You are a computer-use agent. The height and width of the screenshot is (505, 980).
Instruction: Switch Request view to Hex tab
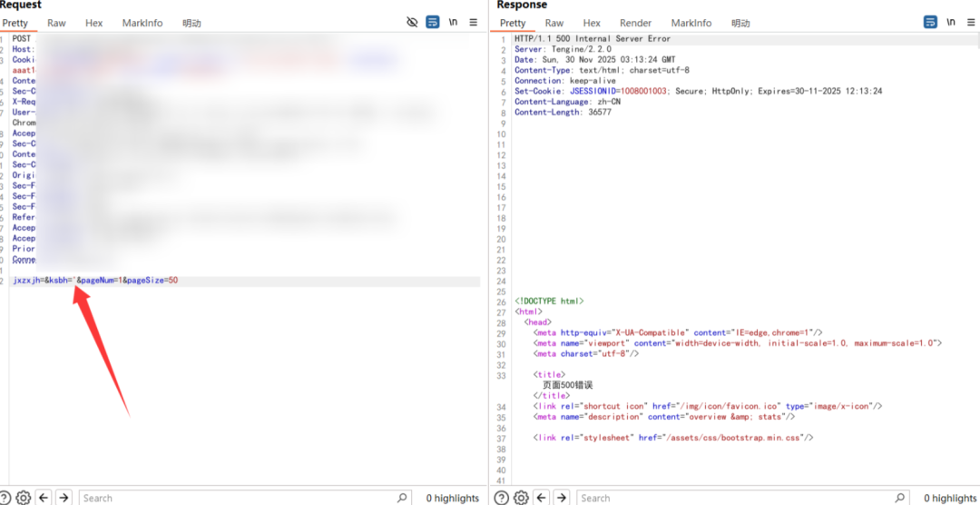click(x=93, y=23)
